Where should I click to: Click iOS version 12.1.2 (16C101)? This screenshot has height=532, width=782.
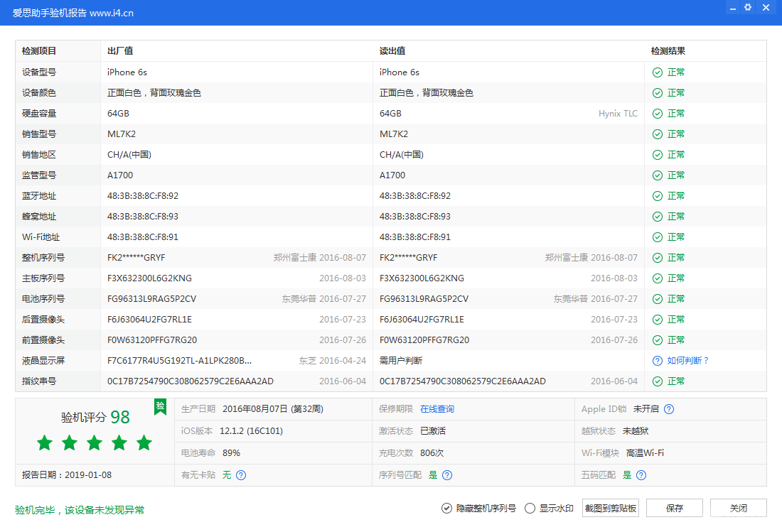252,431
